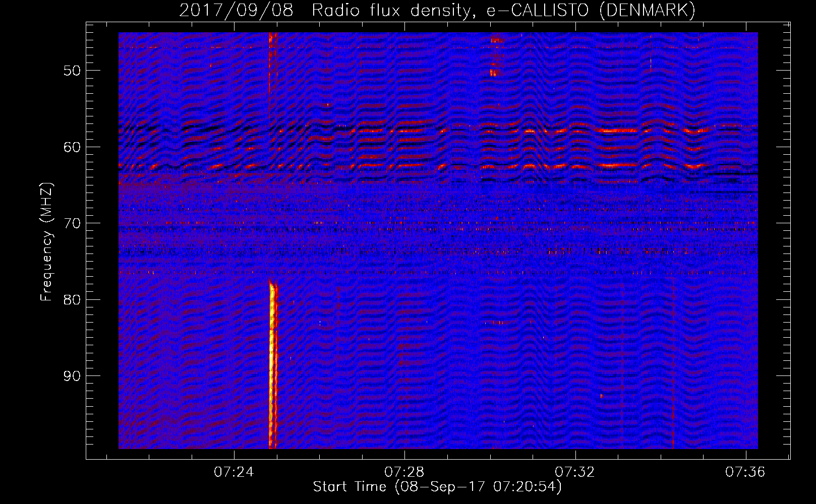Click the frequency tick label '90'
816x504 pixels.
[72, 376]
